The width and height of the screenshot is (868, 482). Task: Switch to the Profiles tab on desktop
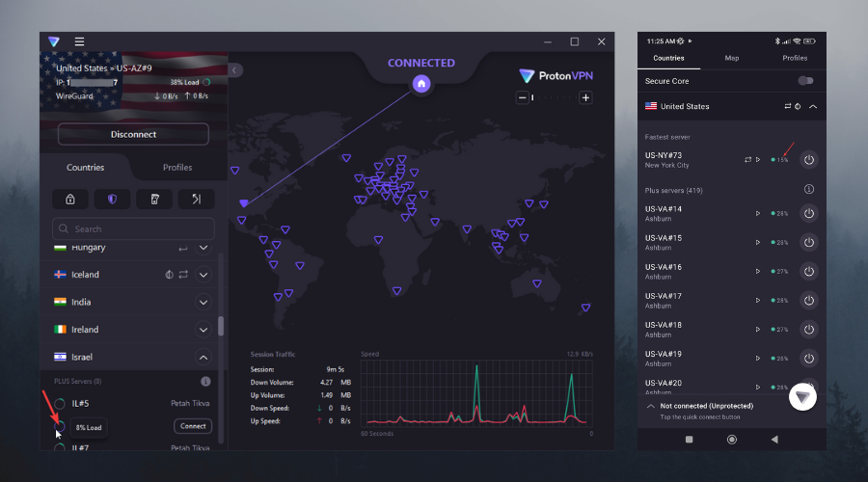177,168
